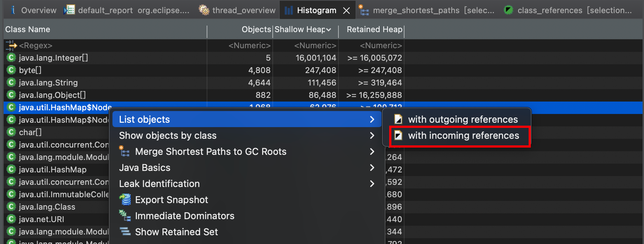Click the Overview info icon
Screen dimensions: 644x244
[13, 10]
